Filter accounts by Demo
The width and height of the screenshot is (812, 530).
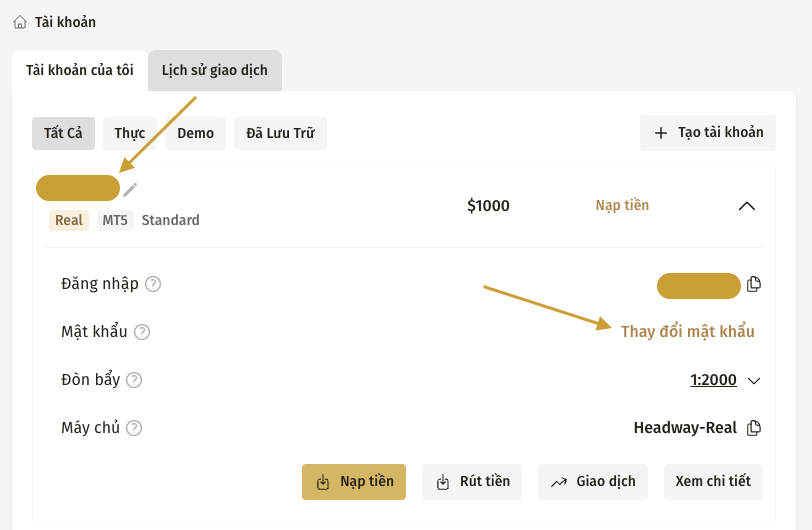pyautogui.click(x=195, y=133)
